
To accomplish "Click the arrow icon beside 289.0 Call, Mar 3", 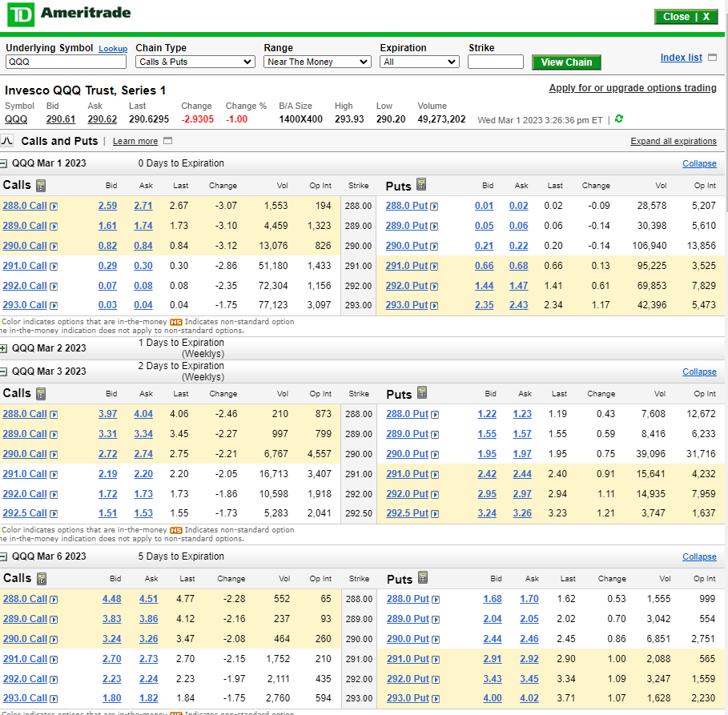I will tap(54, 435).
